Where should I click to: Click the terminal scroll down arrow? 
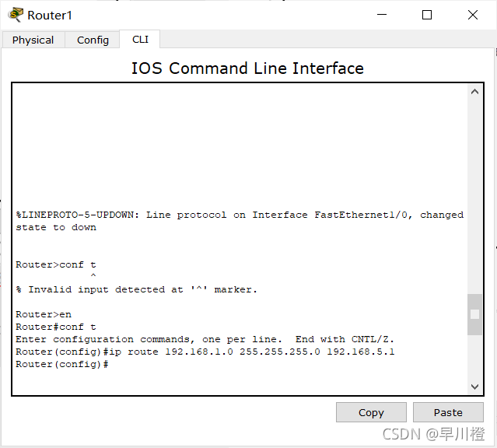pos(474,386)
